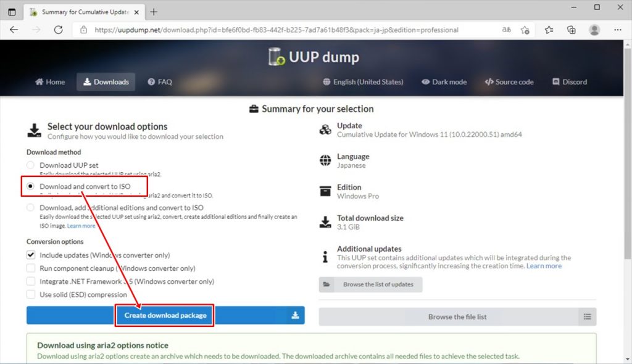Screen dimensions: 632x364
Task: Click the folder icon on Browse updates button
Action: pyautogui.click(x=326, y=284)
